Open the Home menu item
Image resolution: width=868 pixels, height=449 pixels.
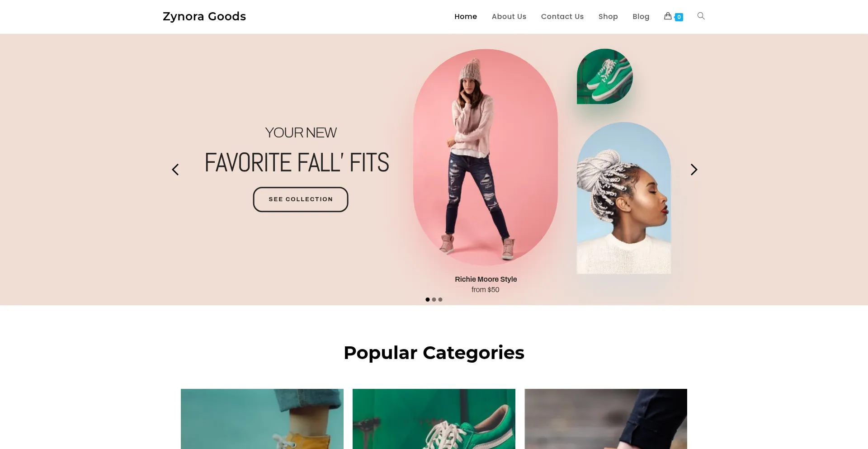click(x=466, y=16)
